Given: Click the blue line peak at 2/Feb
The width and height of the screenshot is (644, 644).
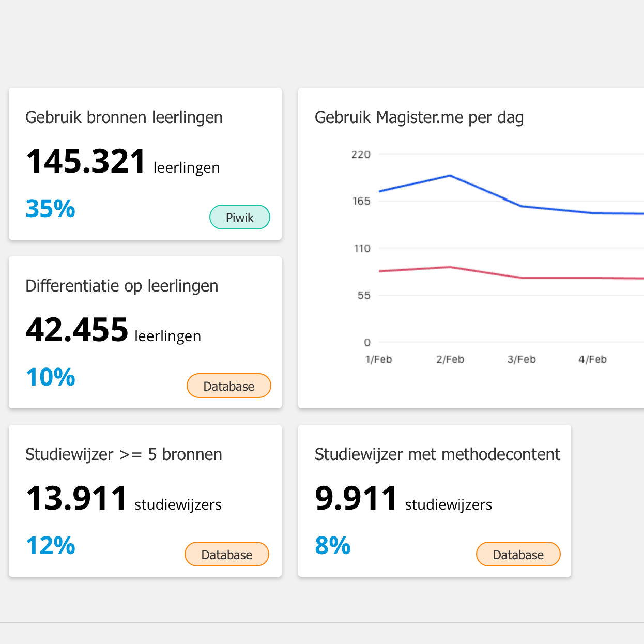Looking at the screenshot, I should tap(451, 176).
